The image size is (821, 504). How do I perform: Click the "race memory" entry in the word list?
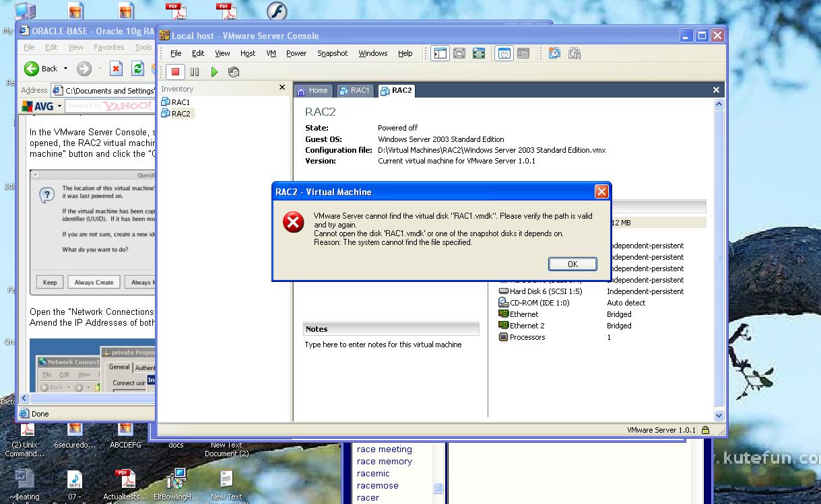point(385,462)
